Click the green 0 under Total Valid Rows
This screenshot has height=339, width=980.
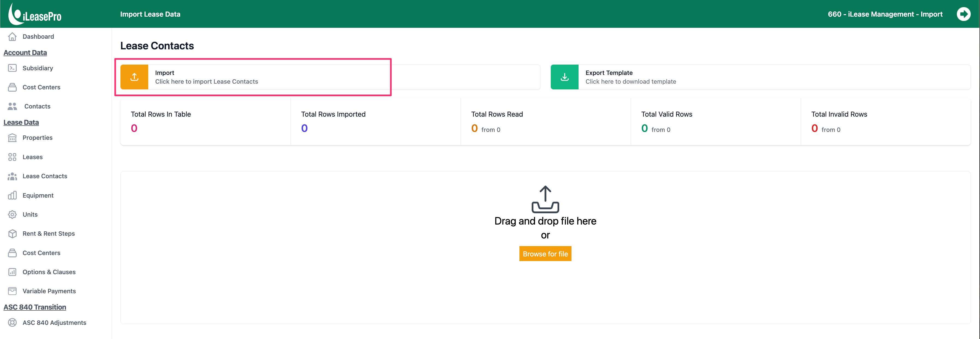click(x=645, y=128)
